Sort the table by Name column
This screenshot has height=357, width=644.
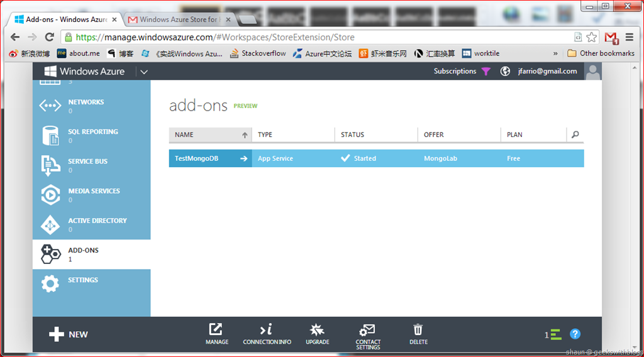point(210,135)
